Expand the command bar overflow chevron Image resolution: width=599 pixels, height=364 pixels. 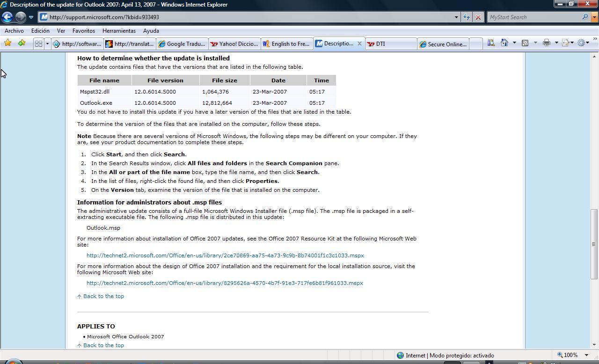(595, 39)
